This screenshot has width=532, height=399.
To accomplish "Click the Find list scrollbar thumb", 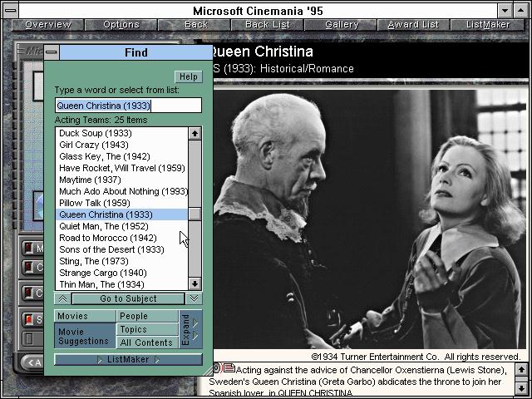I will click(195, 214).
